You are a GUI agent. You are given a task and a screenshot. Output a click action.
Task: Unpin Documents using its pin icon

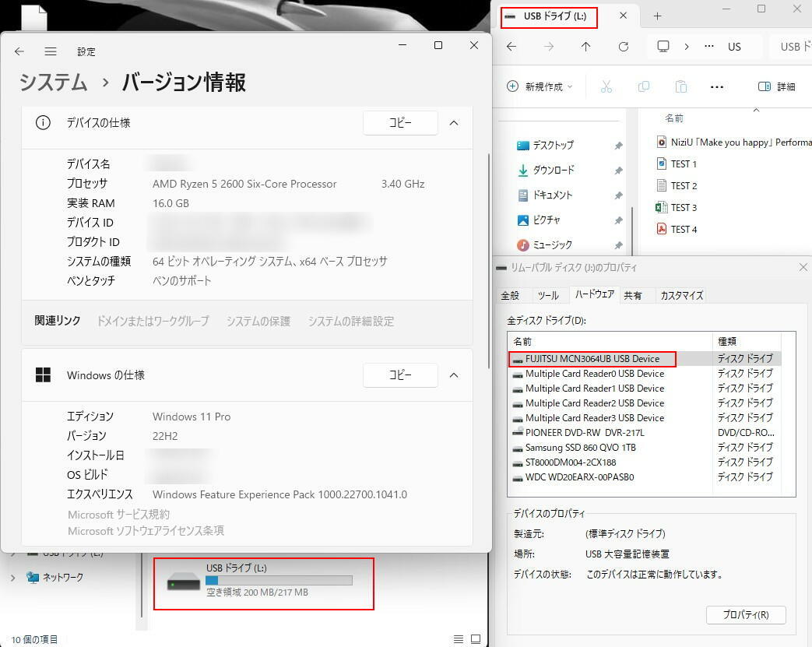click(x=618, y=195)
